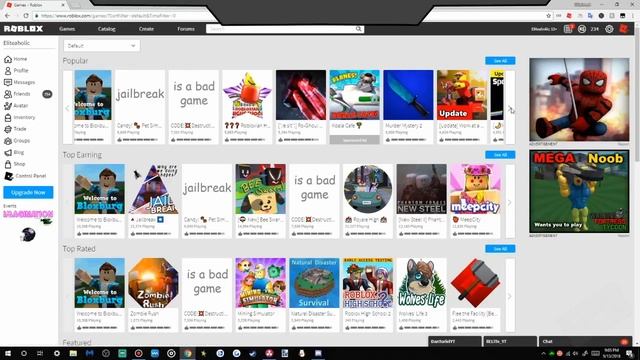This screenshot has height=360, width=640.
Task: Click the Chrome icon on the taskbar
Action: (x=187, y=353)
